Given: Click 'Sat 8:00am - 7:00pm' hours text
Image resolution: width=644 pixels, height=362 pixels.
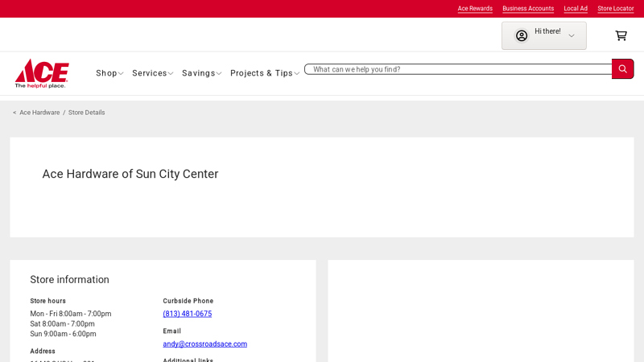Looking at the screenshot, I should tap(62, 324).
